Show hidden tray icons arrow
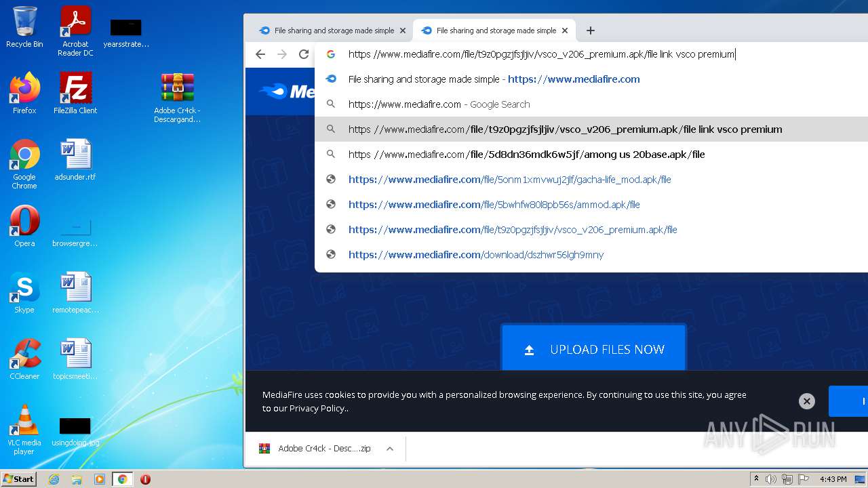 pyautogui.click(x=757, y=479)
